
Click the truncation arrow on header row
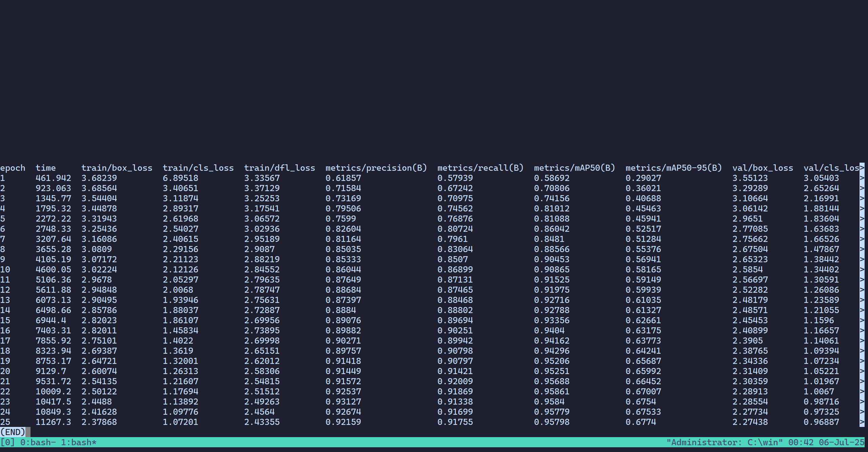tap(862, 168)
